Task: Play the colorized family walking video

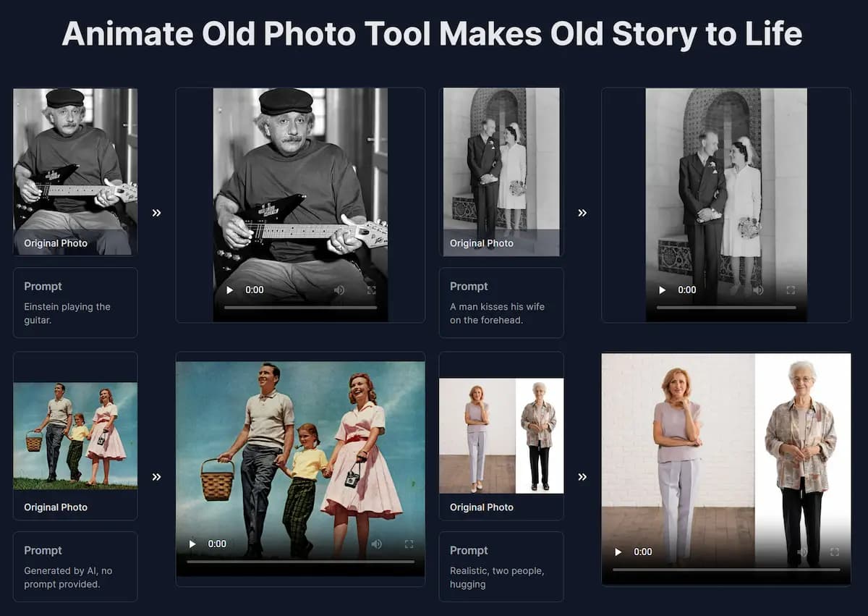Action: pyautogui.click(x=192, y=542)
